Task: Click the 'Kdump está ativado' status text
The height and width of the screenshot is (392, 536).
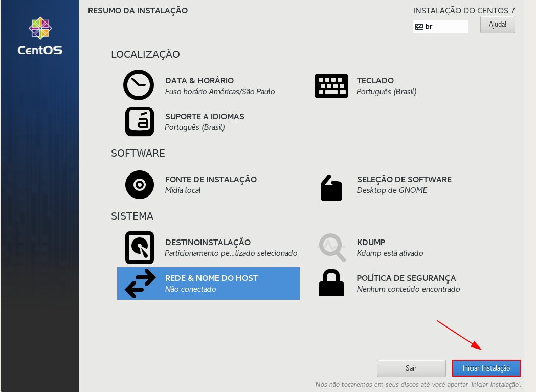Action: pos(390,253)
